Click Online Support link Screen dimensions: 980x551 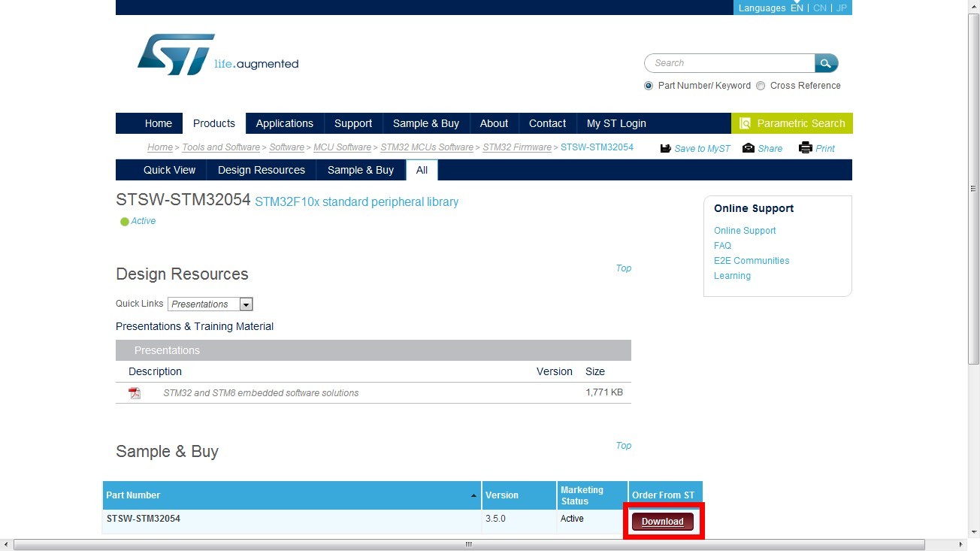pyautogui.click(x=745, y=231)
